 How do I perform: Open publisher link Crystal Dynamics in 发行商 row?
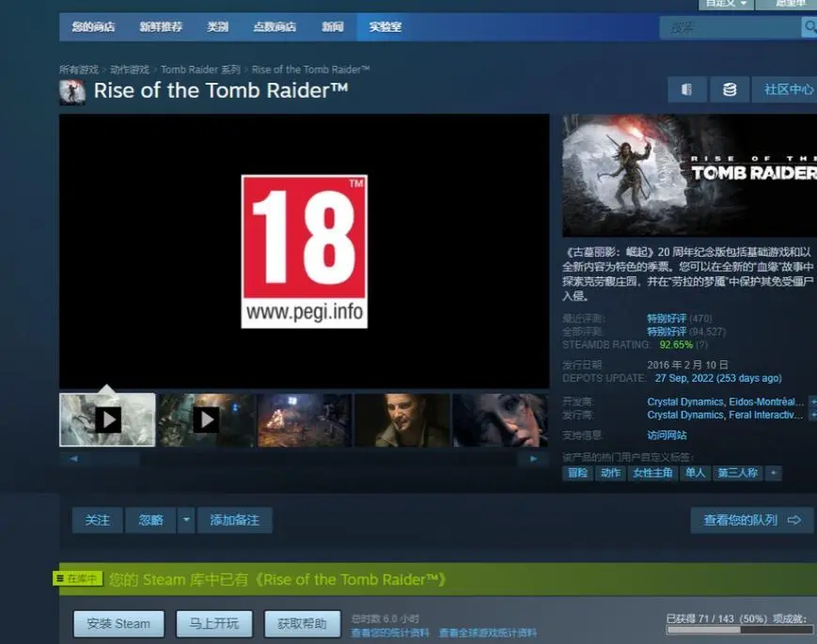tap(685, 416)
